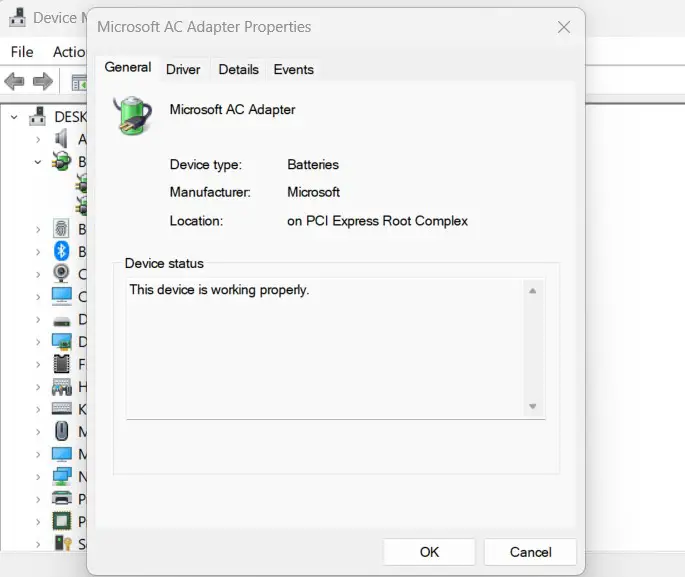Click the fingerprint biometric devices icon
Screen dimensions: 685x577
coord(61,229)
